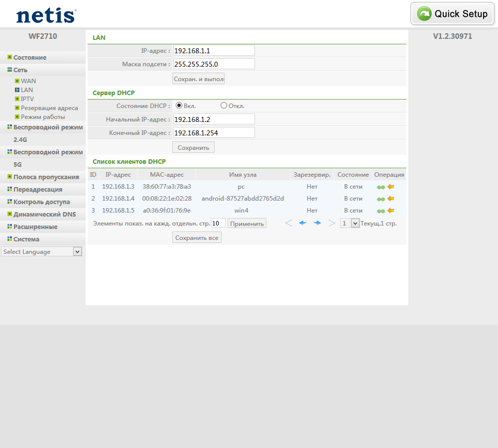This screenshot has height=448, width=498.
Task: Go to next page with blue right arrow
Action: 317,223
